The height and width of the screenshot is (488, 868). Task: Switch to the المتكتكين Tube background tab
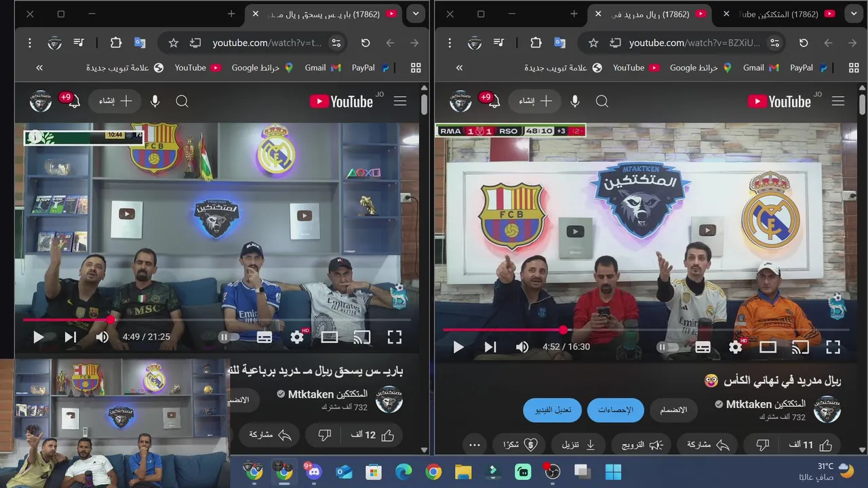(778, 14)
